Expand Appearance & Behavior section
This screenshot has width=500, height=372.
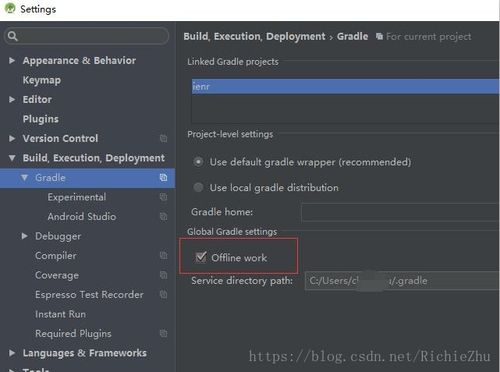[x=12, y=60]
